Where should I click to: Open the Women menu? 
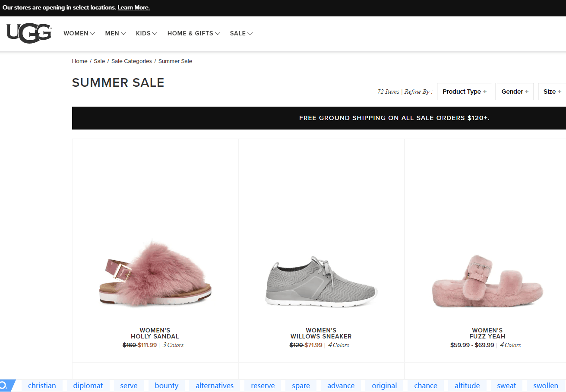[x=79, y=33]
